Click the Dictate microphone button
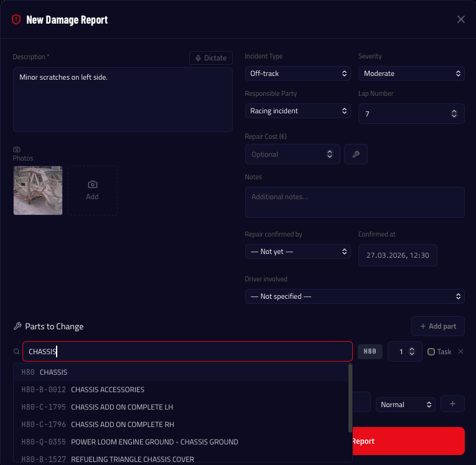Viewport: 476px width, 465px height. pyautogui.click(x=210, y=58)
